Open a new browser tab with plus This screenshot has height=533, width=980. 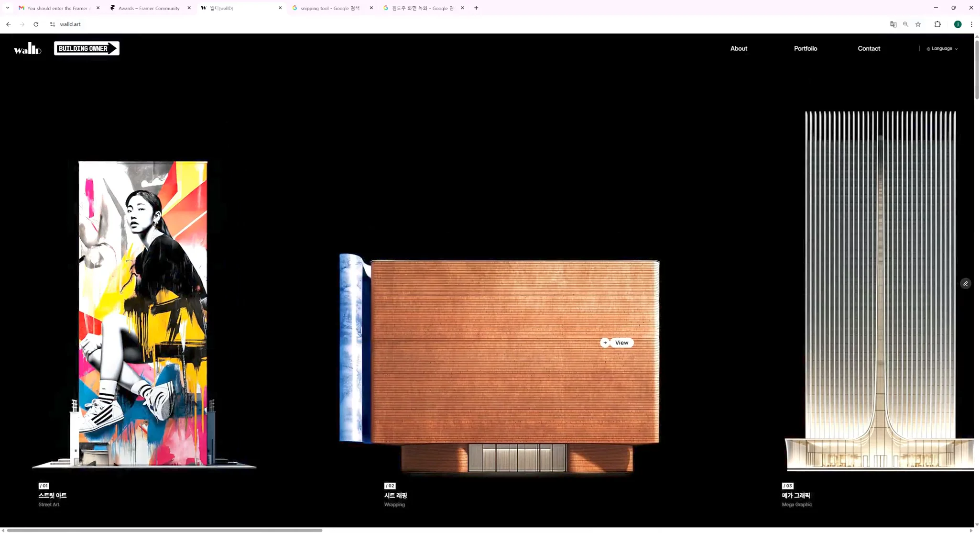476,8
